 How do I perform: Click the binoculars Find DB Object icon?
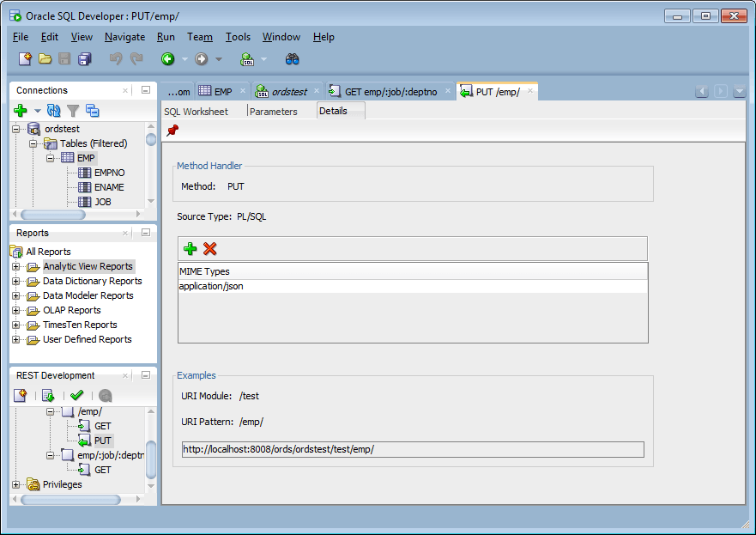point(292,59)
